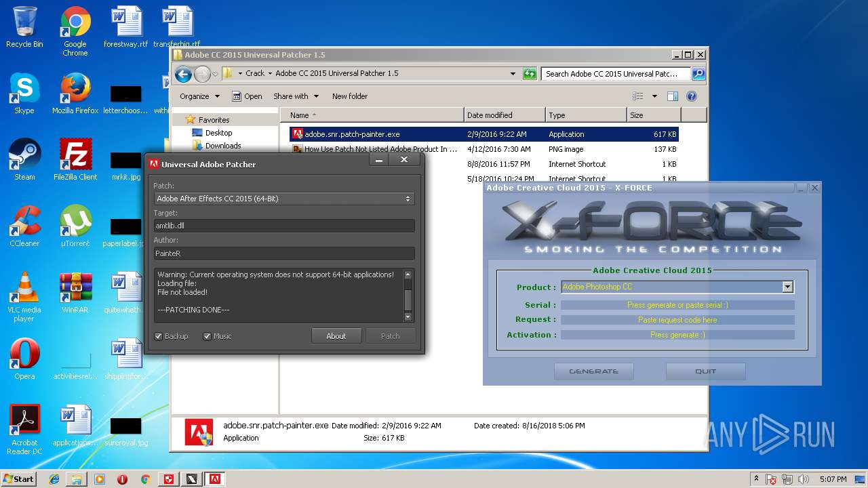Click the Opera taskbar icon
Viewport: 868px width, 488px height.
click(x=123, y=479)
